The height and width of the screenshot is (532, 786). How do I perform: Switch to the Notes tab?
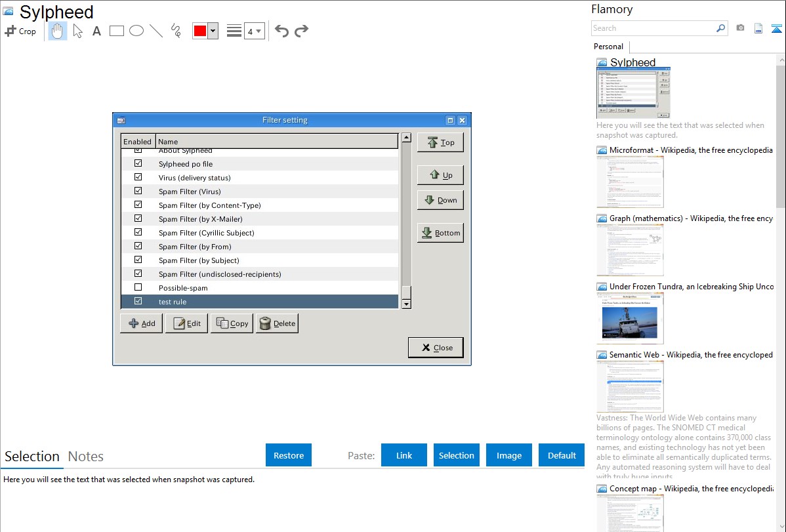pos(86,457)
